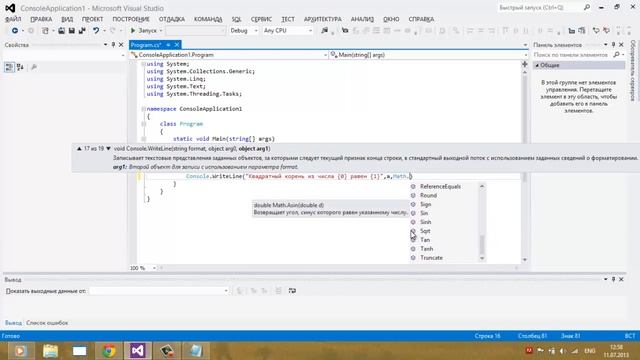This screenshot has height=360, width=640.
Task: Click the Open File toolbar icon
Action: (61, 31)
